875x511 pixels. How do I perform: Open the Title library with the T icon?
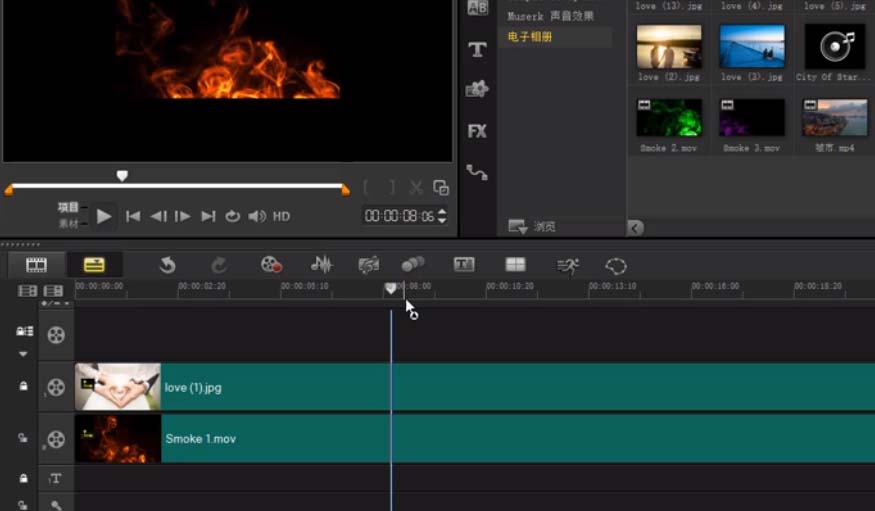point(477,50)
